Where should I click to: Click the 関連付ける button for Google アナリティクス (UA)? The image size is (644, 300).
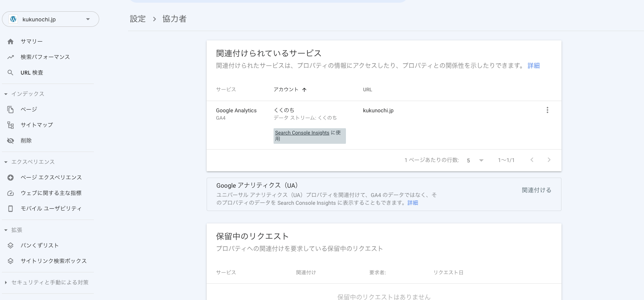(536, 190)
